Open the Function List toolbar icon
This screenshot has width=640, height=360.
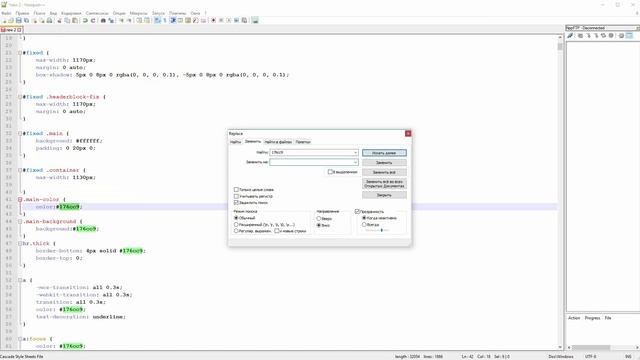pyautogui.click(x=196, y=20)
